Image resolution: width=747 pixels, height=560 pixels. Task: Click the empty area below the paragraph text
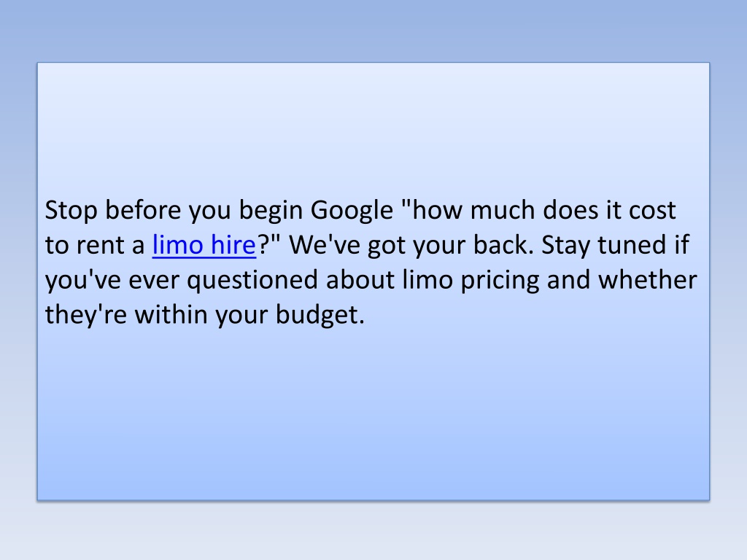click(373, 414)
